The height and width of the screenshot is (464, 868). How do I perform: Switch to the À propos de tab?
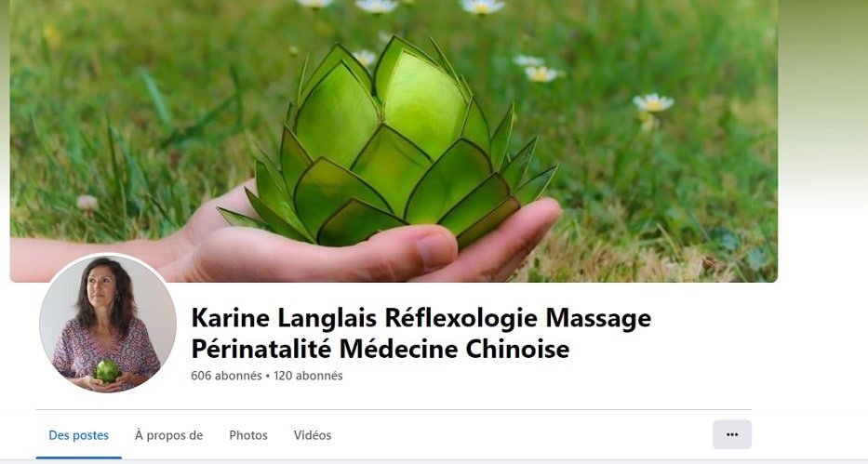click(168, 435)
